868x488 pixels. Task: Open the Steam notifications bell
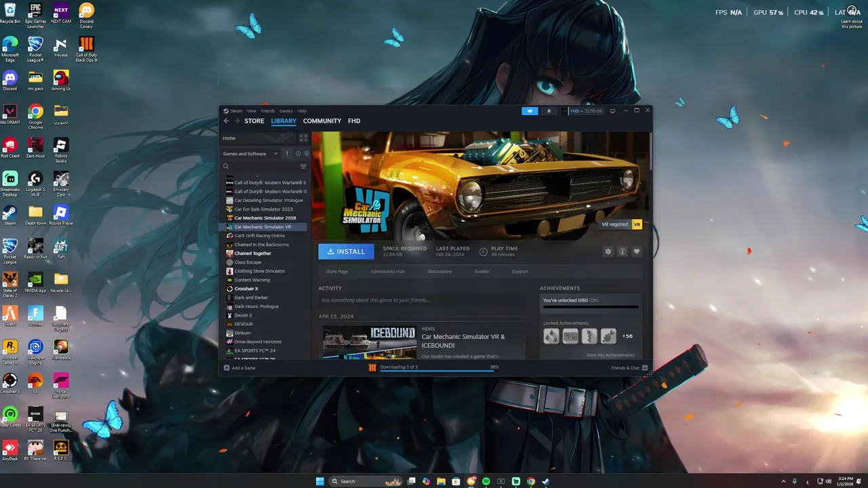pyautogui.click(x=549, y=111)
